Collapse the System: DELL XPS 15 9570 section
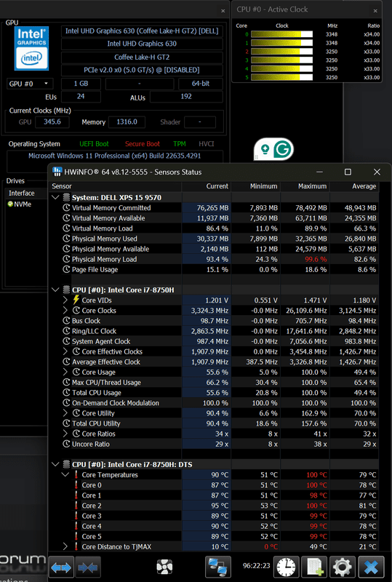Image resolution: width=392 pixels, height=582 pixels. (x=56, y=197)
